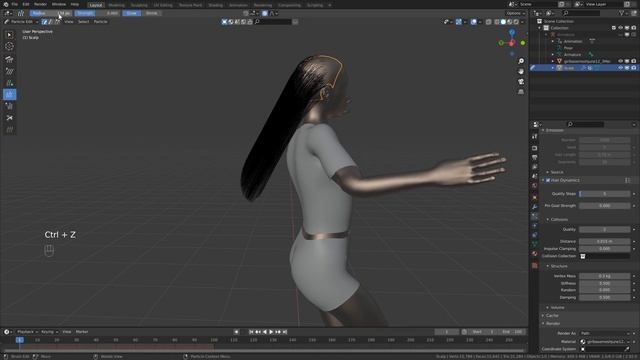Viewport: 640px width, 360px height.
Task: Open the Render As dropdown
Action: pos(604,333)
